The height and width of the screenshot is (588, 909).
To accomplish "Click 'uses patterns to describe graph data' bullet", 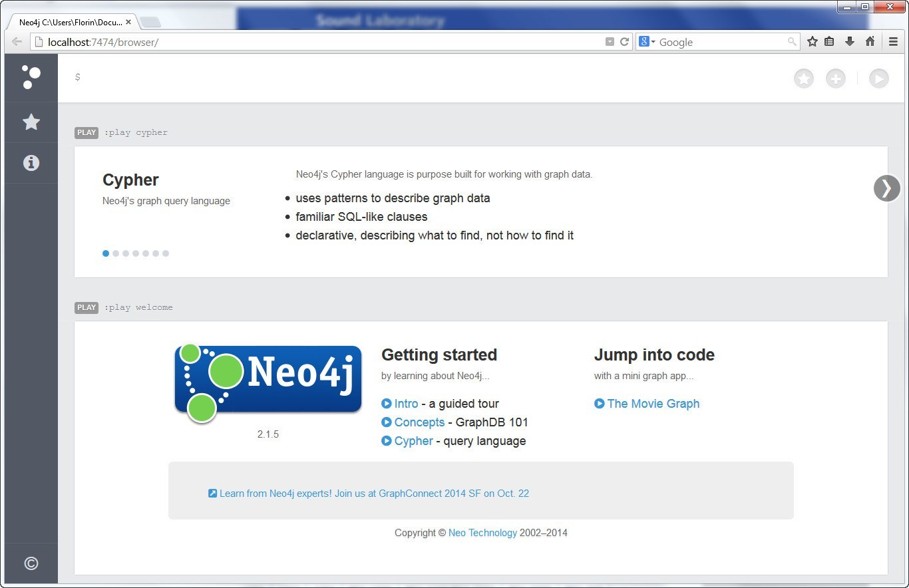I will click(393, 198).
